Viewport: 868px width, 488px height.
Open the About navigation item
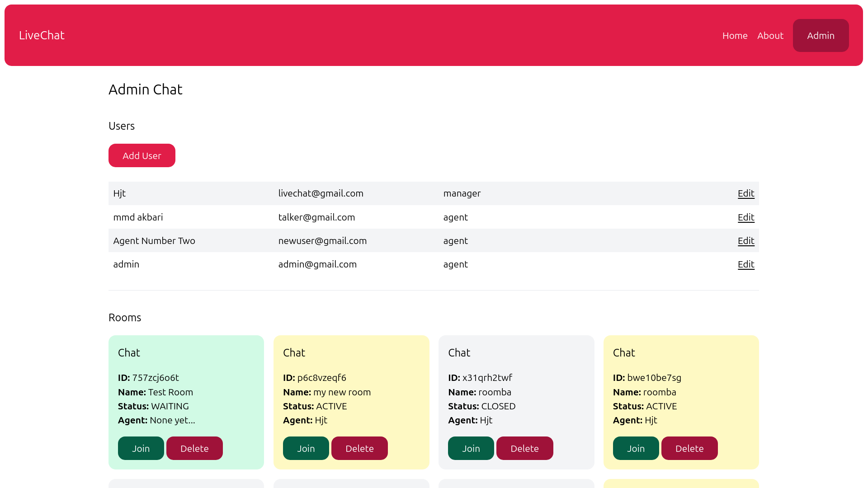coord(770,36)
